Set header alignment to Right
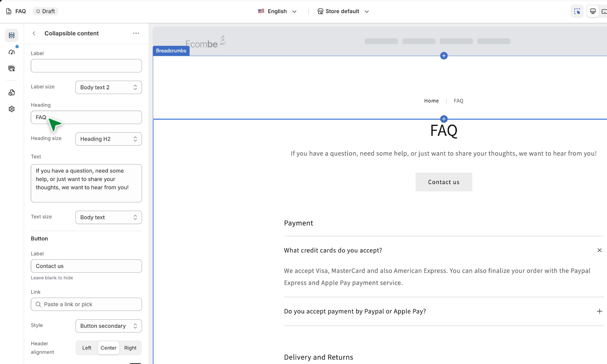Viewport: 607px width, 364px height. [x=130, y=348]
